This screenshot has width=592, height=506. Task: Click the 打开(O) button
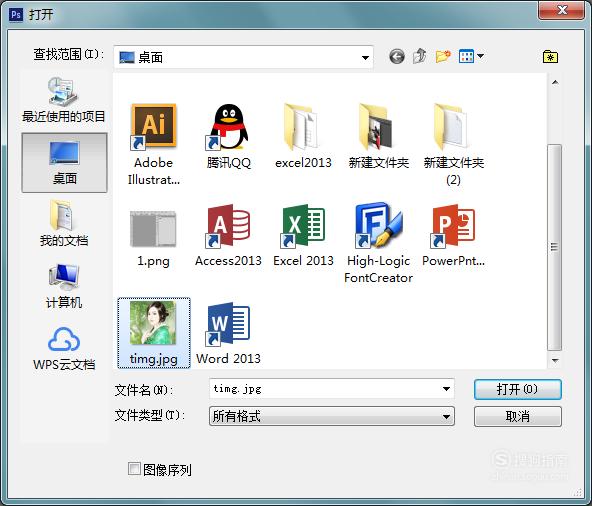517,389
